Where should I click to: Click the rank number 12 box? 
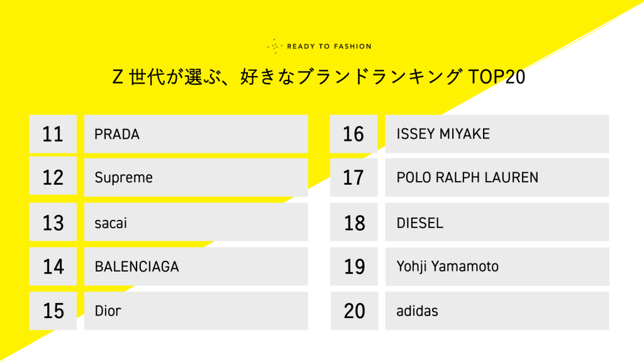point(53,177)
